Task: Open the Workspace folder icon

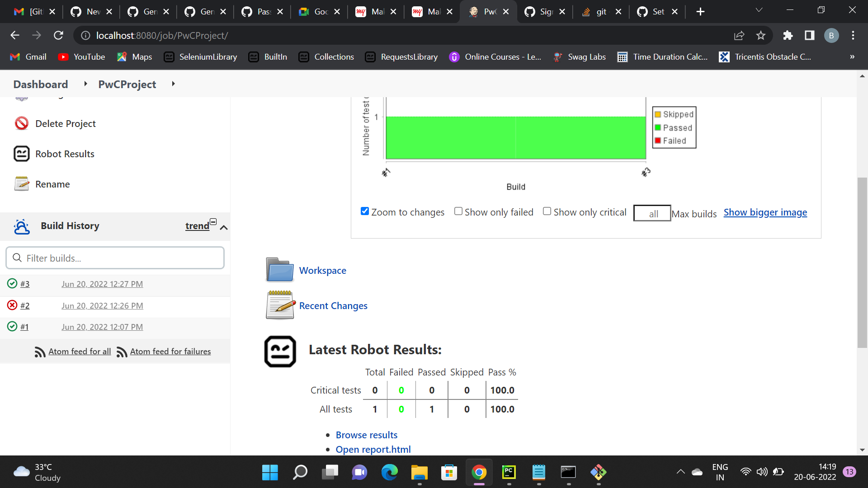Action: coord(279,269)
